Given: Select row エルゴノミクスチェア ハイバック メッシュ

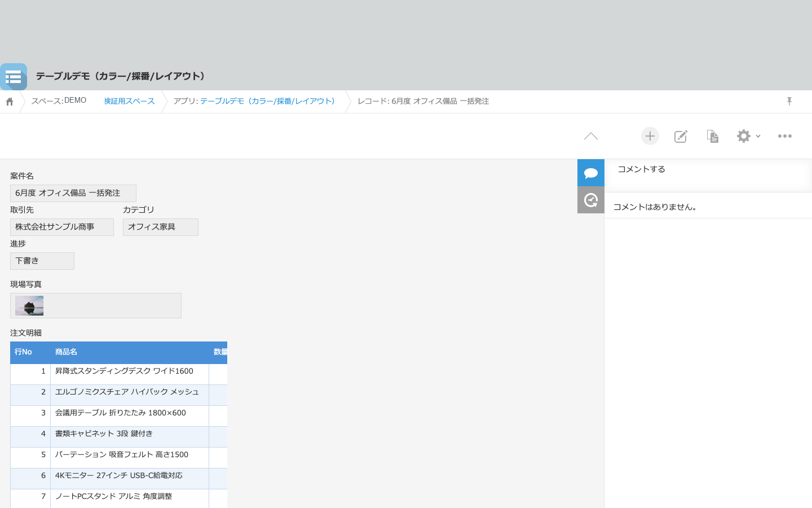Looking at the screenshot, I should 118,395.
